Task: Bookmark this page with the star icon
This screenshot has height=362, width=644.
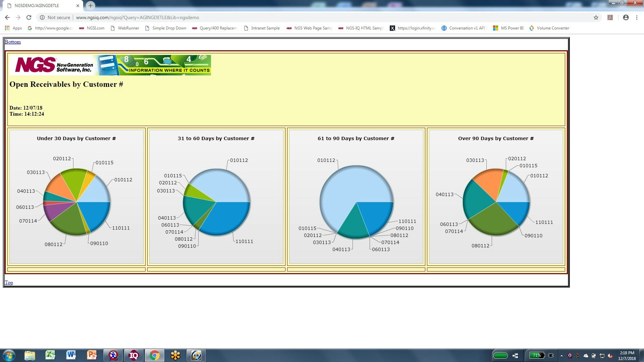Action: (x=596, y=17)
